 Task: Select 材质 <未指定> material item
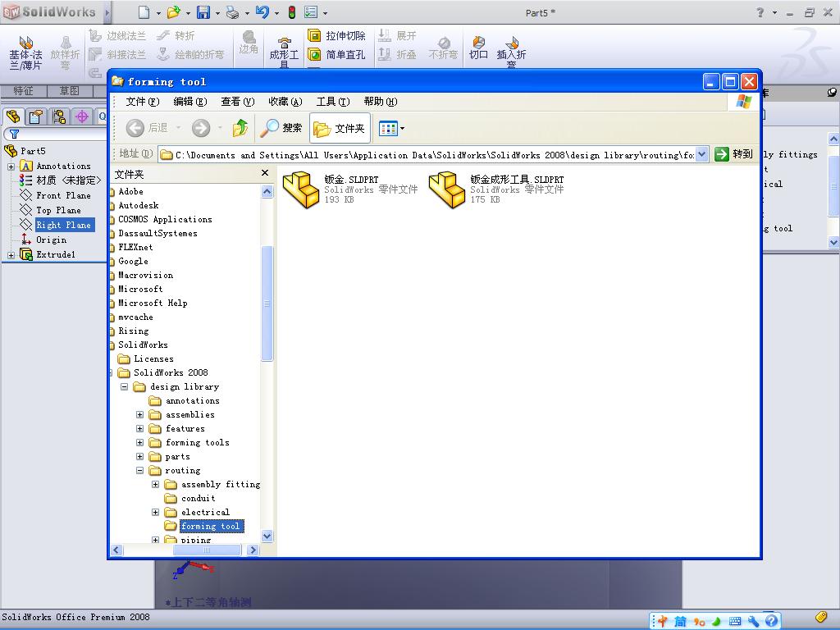click(x=61, y=180)
